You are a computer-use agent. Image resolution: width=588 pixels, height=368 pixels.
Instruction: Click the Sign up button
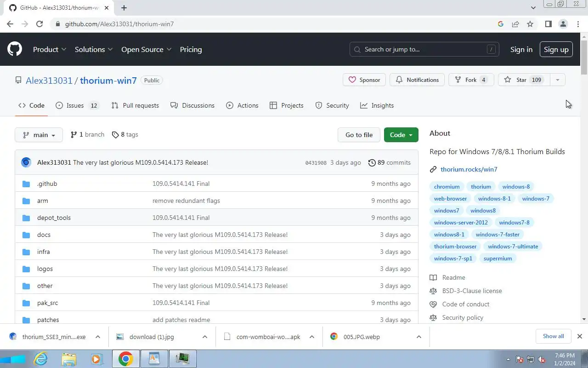(556, 49)
